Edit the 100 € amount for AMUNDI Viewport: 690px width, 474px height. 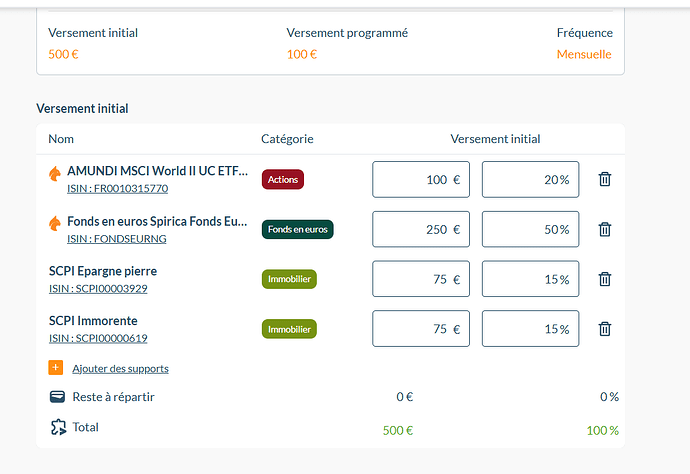[x=421, y=179]
